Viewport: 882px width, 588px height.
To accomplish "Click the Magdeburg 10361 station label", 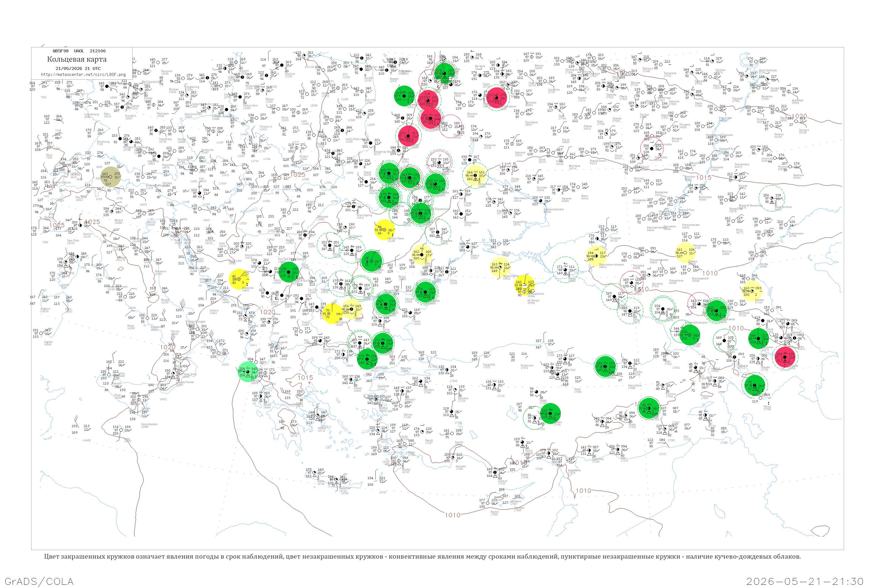I will pos(193,88).
